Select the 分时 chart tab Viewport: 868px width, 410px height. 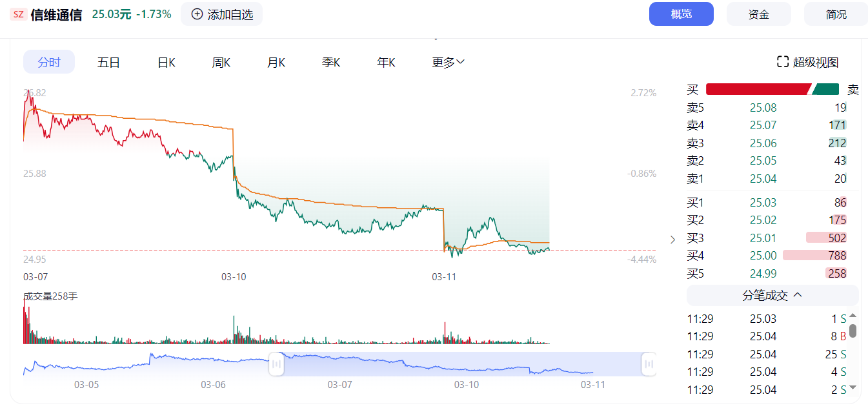48,61
